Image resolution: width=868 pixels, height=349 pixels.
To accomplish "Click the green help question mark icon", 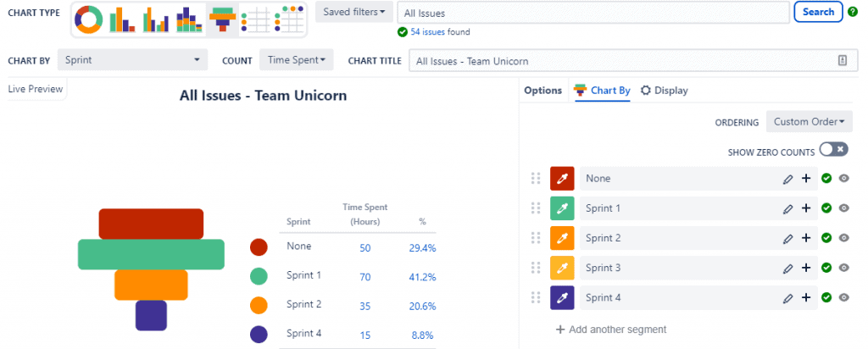I will [852, 12].
